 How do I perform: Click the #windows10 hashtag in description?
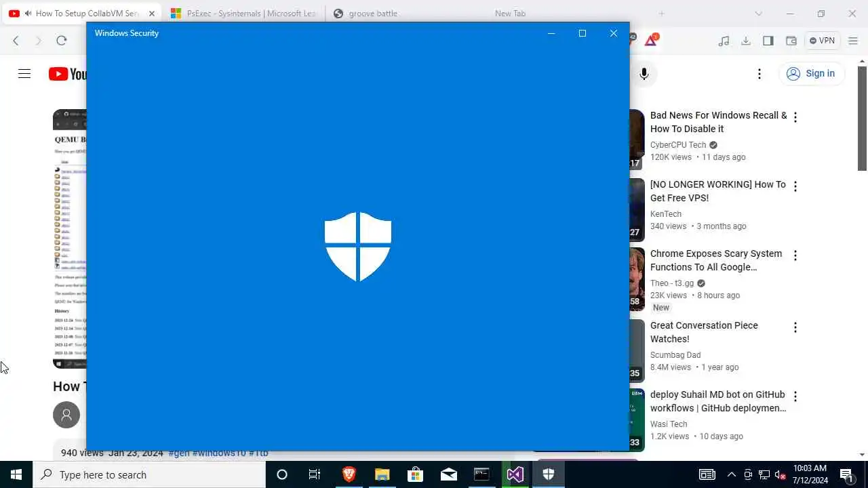(x=220, y=453)
